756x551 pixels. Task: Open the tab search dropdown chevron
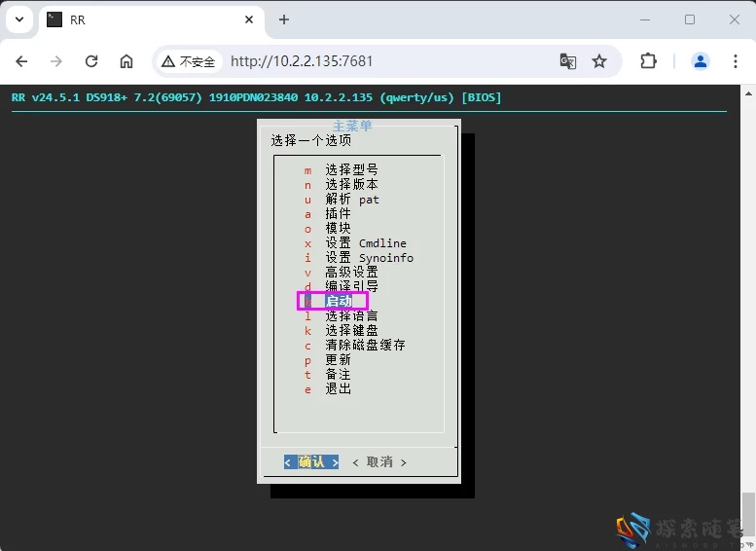19,19
